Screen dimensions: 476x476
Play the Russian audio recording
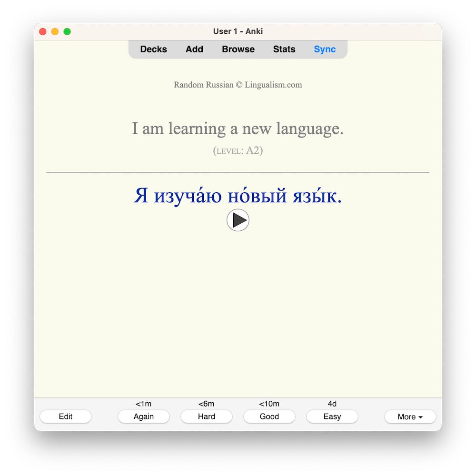tap(238, 220)
